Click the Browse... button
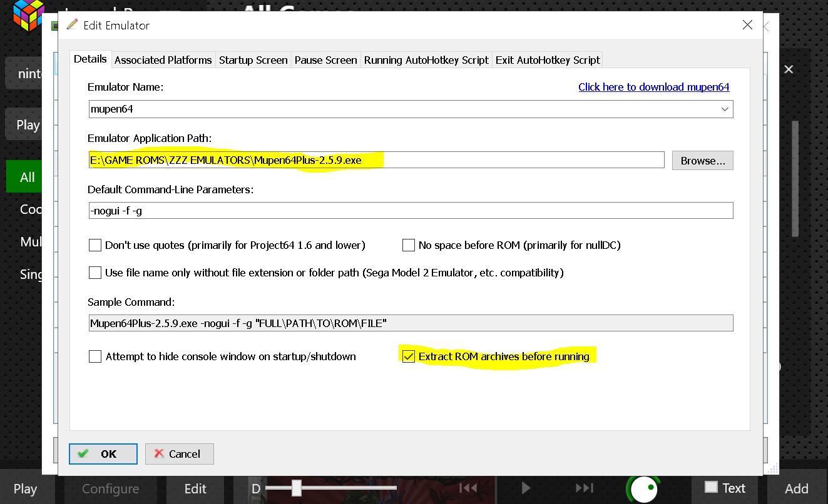 pyautogui.click(x=703, y=161)
